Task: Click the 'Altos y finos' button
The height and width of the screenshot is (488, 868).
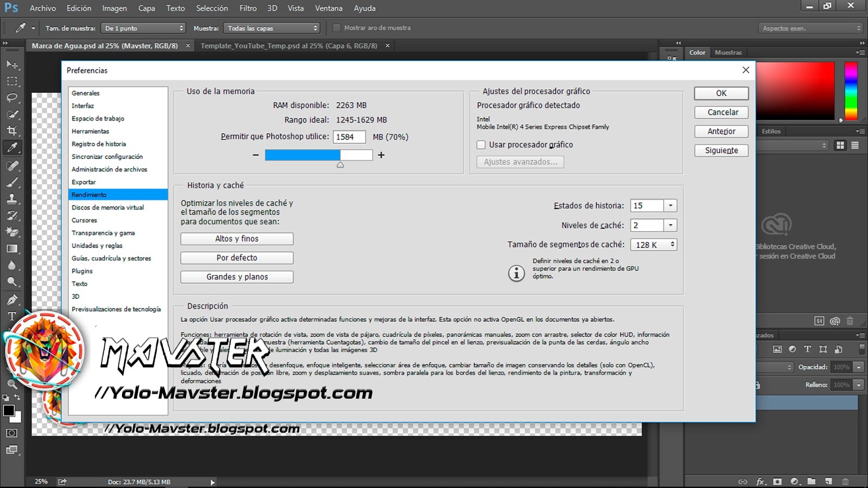Action: pos(237,239)
